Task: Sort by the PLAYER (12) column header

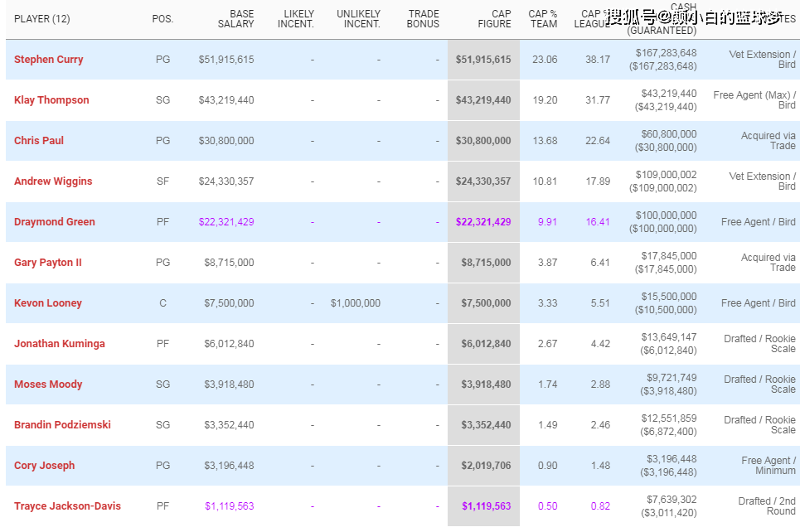Action: (41, 19)
